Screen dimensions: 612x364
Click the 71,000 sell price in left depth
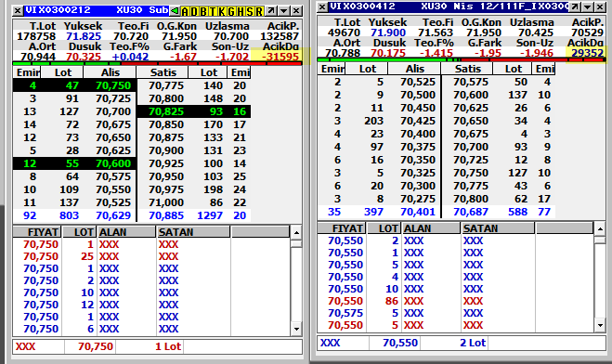166,202
